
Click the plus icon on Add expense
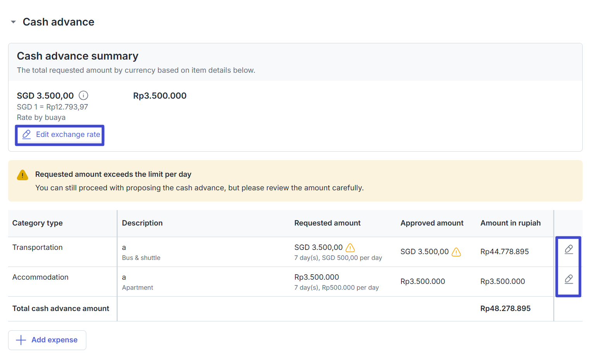21,340
